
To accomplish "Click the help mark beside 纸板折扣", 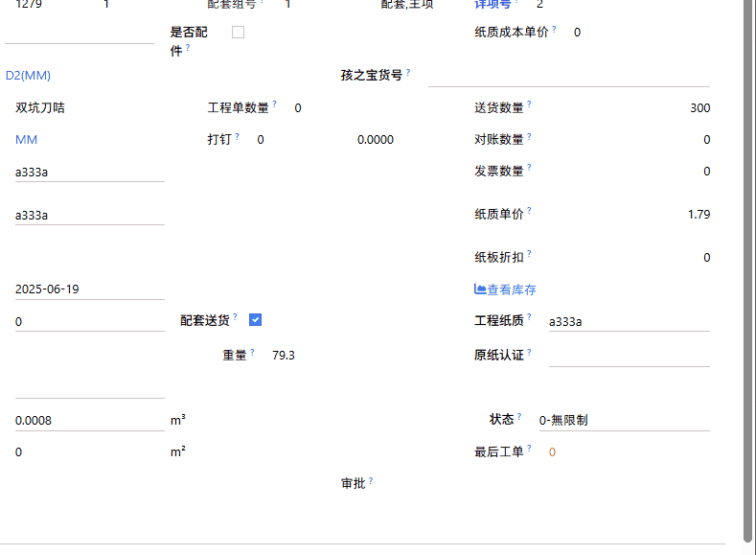I will 529,254.
